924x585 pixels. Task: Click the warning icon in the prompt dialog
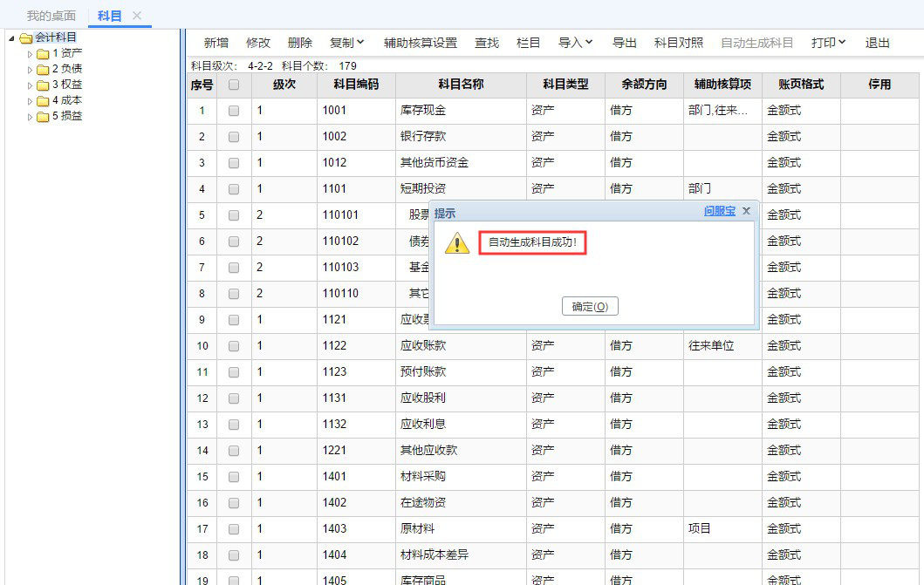point(456,243)
